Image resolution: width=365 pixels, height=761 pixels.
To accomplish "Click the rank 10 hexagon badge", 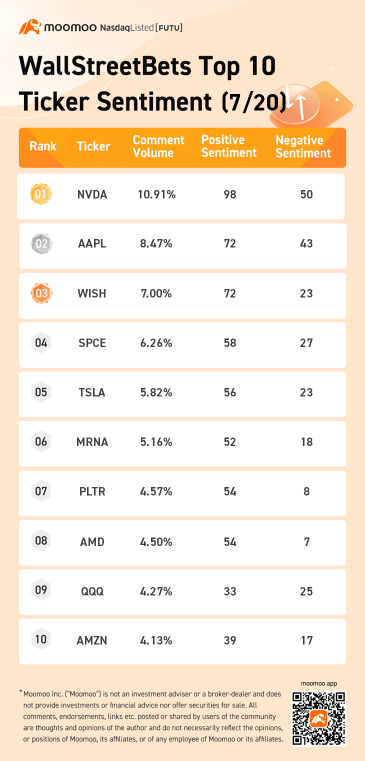I will [x=41, y=640].
